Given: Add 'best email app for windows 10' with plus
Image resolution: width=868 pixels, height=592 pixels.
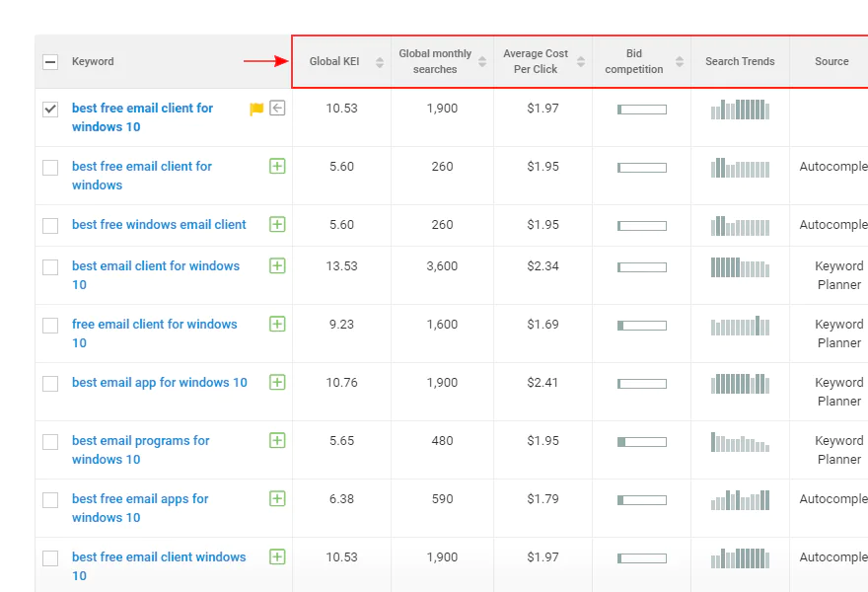Looking at the screenshot, I should 277,382.
